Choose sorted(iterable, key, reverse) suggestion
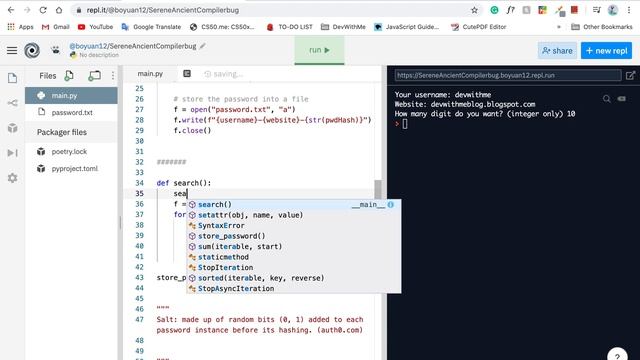This screenshot has width=640, height=360. tap(293, 278)
